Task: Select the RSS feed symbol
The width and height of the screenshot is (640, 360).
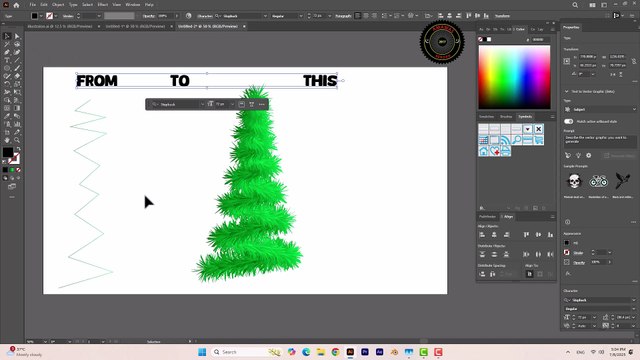Action: [x=505, y=140]
